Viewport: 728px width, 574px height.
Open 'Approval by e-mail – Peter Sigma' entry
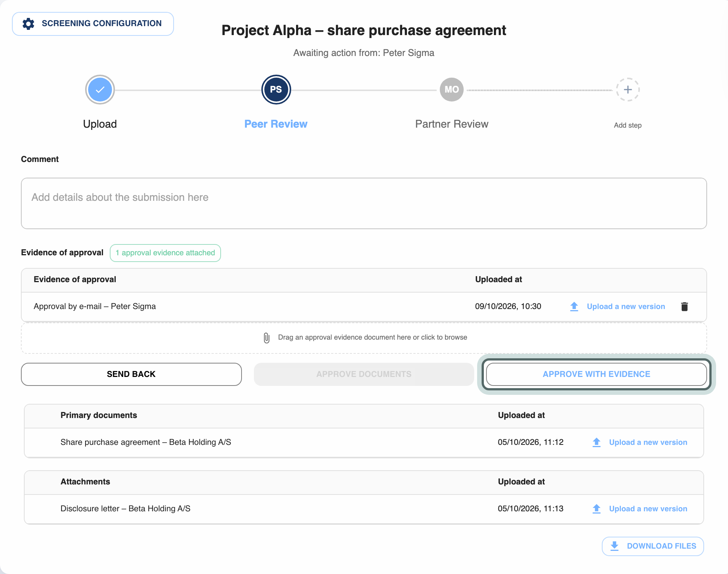[95, 306]
